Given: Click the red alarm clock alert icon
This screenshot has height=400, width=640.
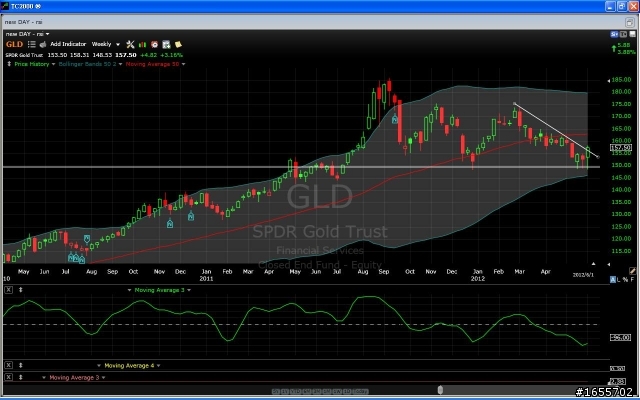Looking at the screenshot, I should point(154,44).
